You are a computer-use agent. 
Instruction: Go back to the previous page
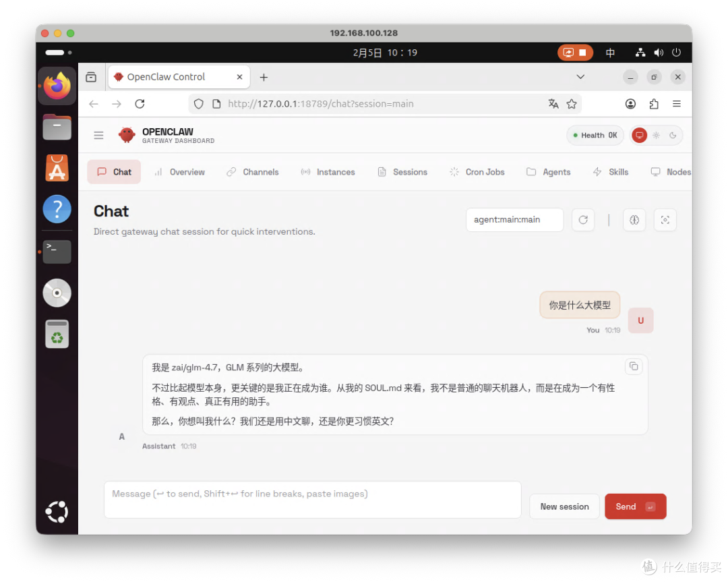pyautogui.click(x=94, y=104)
